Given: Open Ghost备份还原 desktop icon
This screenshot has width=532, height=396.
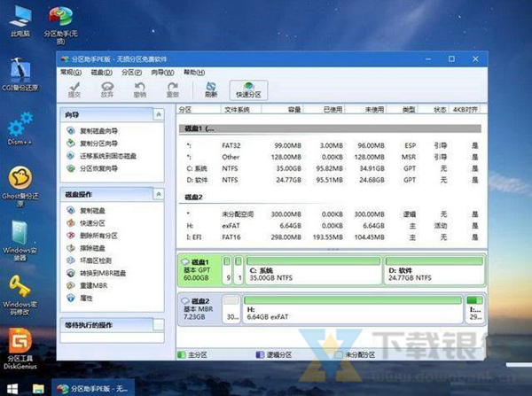Looking at the screenshot, I should [20, 186].
